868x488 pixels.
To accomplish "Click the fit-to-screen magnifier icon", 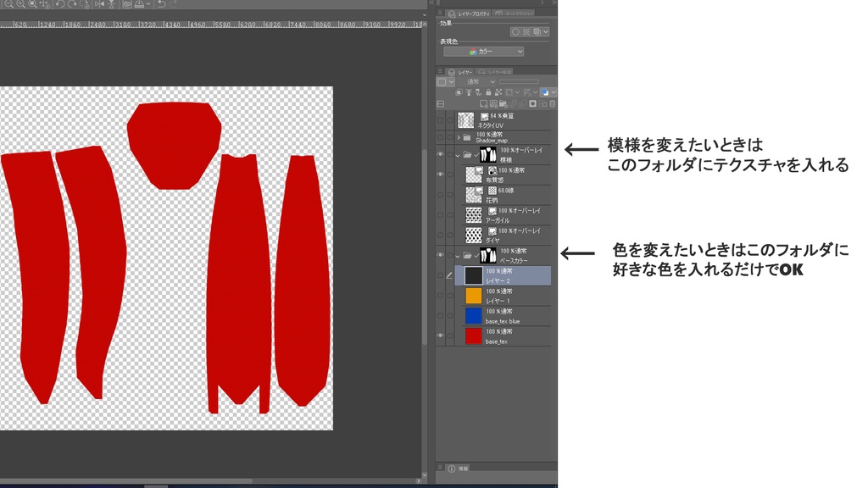I will click(x=32, y=4).
